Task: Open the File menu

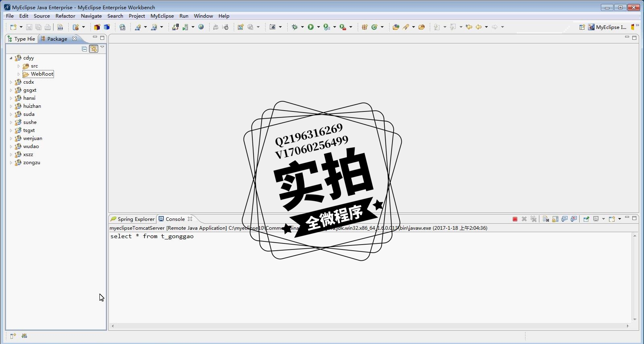Action: 10,16
